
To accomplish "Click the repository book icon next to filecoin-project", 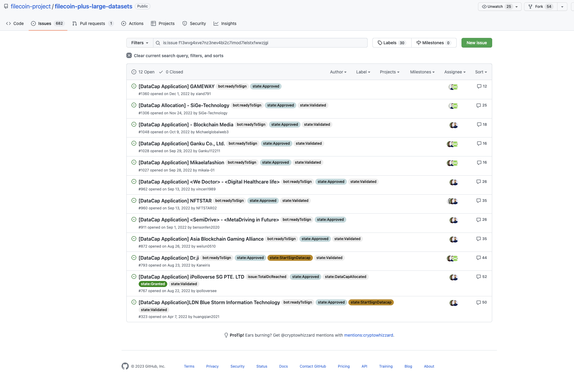I will click(6, 6).
